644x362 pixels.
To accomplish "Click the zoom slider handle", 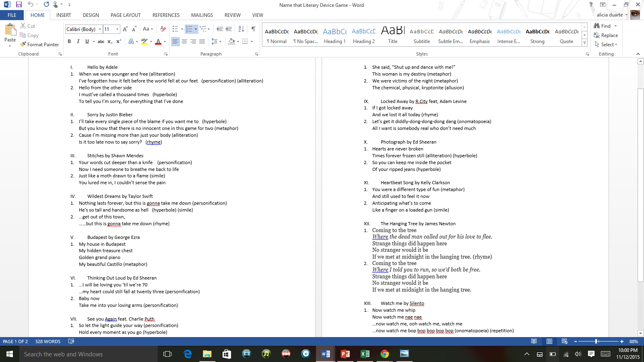I will coord(597,341).
